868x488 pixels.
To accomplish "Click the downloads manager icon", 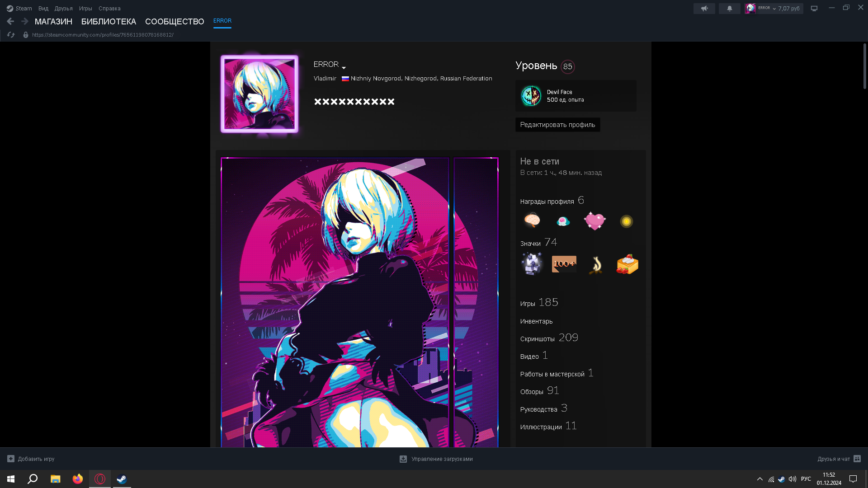I will 403,459.
